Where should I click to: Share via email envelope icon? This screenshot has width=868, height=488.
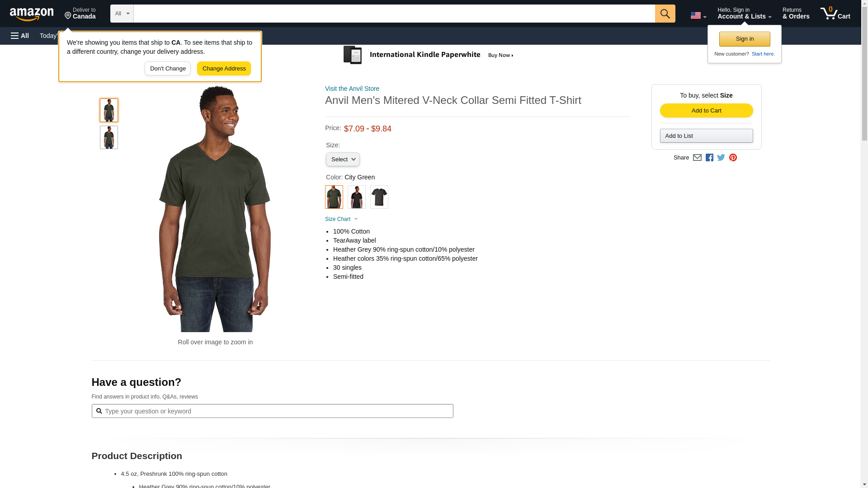click(x=697, y=158)
